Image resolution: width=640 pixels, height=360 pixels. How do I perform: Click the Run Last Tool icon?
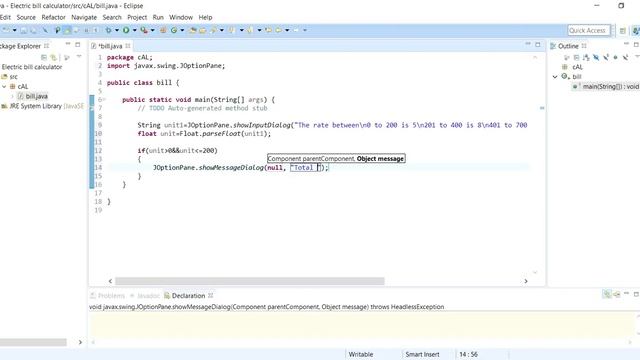click(144, 30)
